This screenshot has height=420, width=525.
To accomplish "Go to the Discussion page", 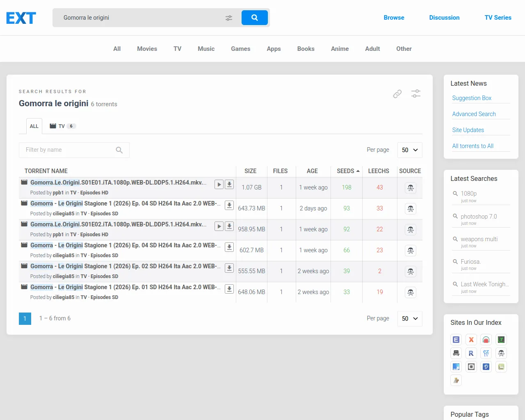I will pos(444,18).
